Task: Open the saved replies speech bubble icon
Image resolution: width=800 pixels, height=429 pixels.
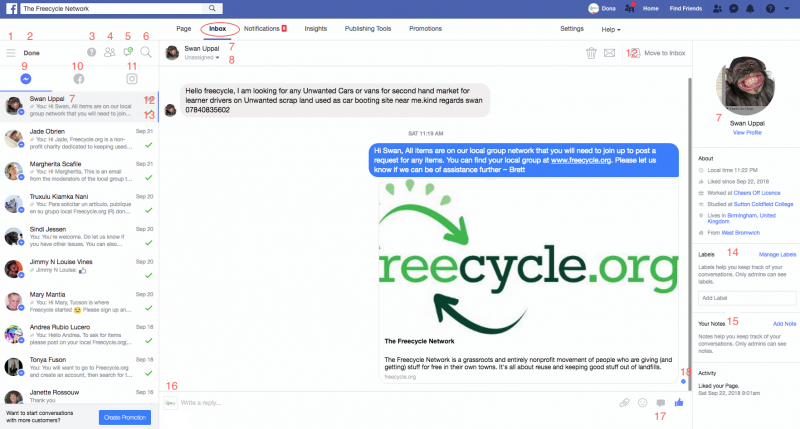Action: click(x=661, y=402)
